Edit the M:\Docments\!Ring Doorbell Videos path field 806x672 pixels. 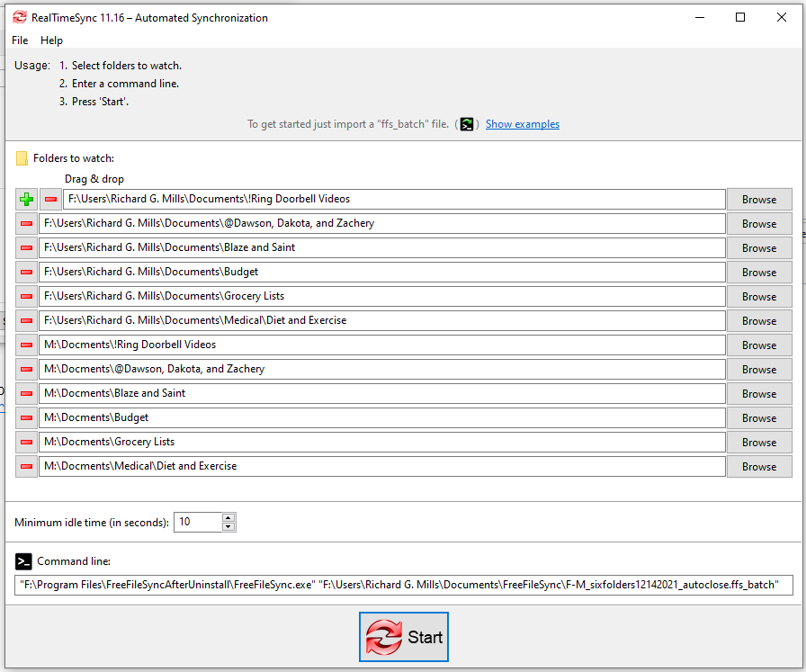382,345
